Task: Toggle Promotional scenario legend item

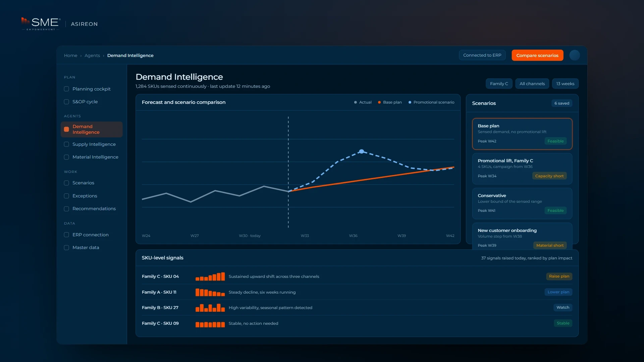Action: (x=431, y=102)
